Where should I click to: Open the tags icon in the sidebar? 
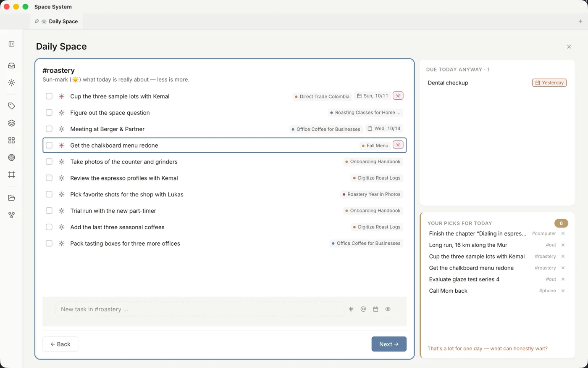tap(11, 106)
